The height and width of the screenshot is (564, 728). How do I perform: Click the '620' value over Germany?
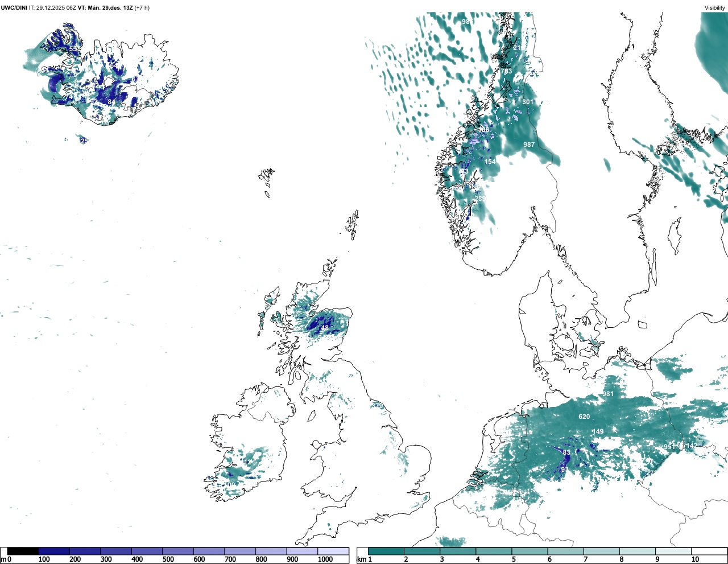click(x=584, y=417)
